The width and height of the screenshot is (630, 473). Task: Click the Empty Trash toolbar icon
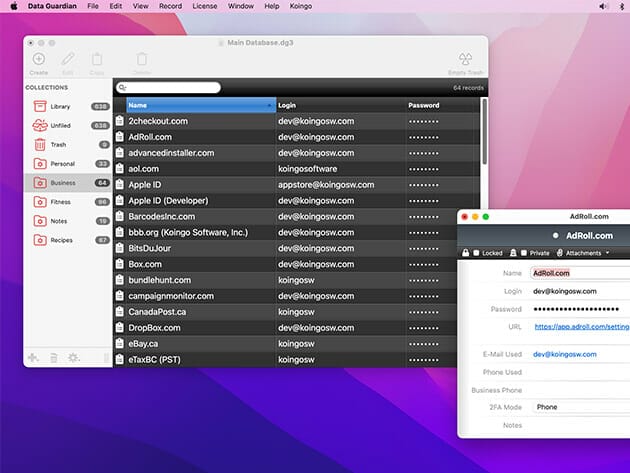pos(465,60)
